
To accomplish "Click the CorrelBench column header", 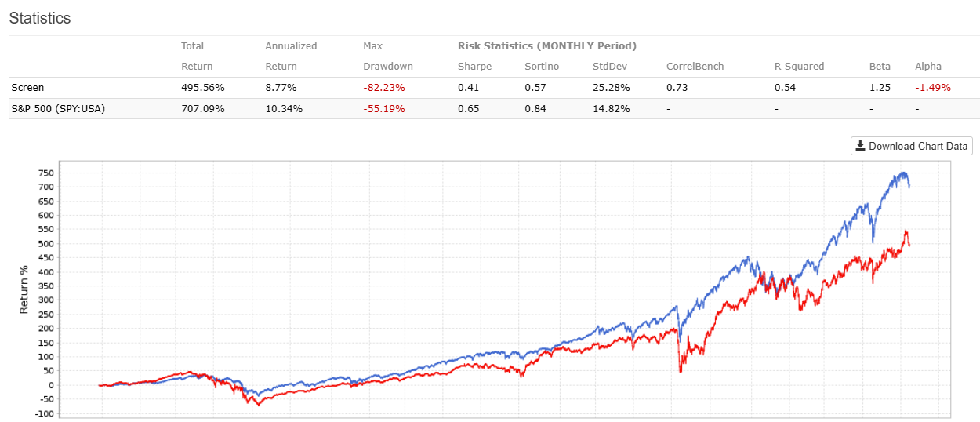I will pyautogui.click(x=695, y=67).
